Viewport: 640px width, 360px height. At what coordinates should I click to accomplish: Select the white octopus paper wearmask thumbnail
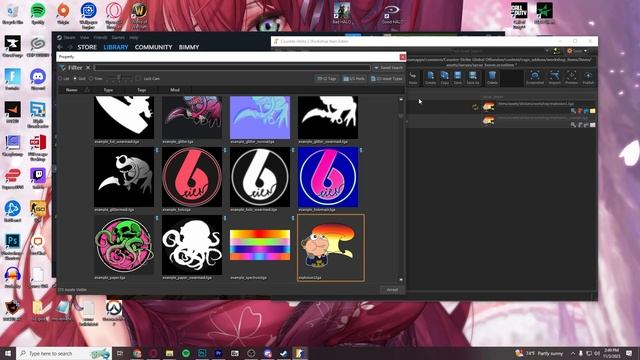click(x=192, y=245)
